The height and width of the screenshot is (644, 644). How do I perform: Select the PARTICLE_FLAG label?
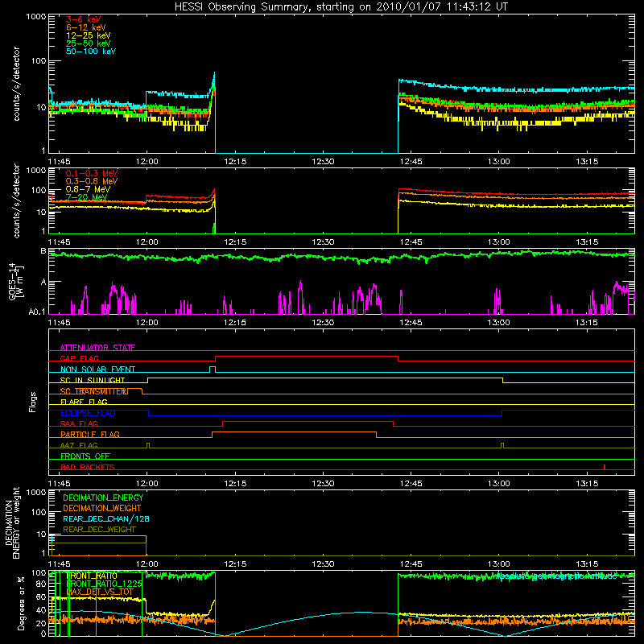point(90,434)
